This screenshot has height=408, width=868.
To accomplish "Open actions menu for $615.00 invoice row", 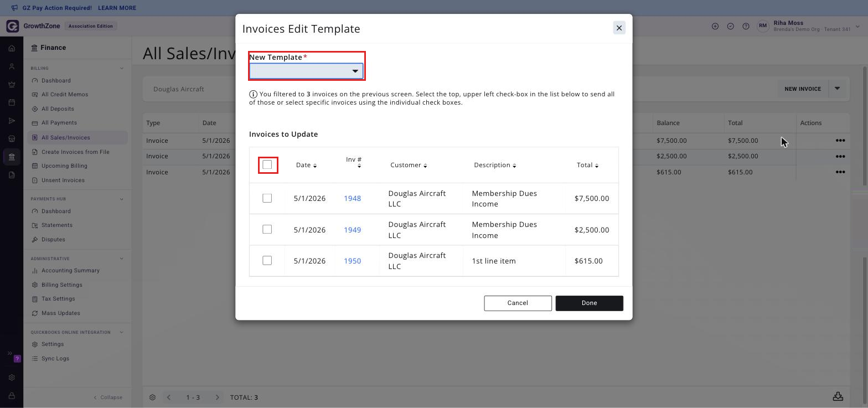I will coord(840,172).
